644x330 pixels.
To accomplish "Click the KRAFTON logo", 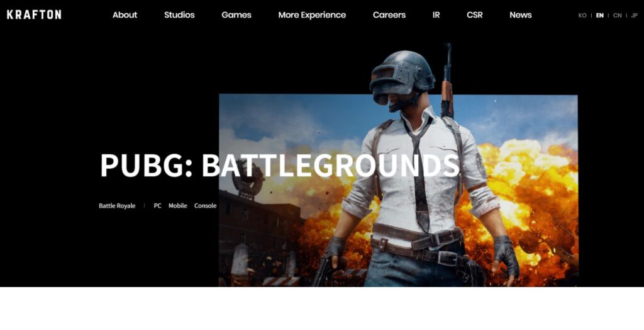I will 34,14.
